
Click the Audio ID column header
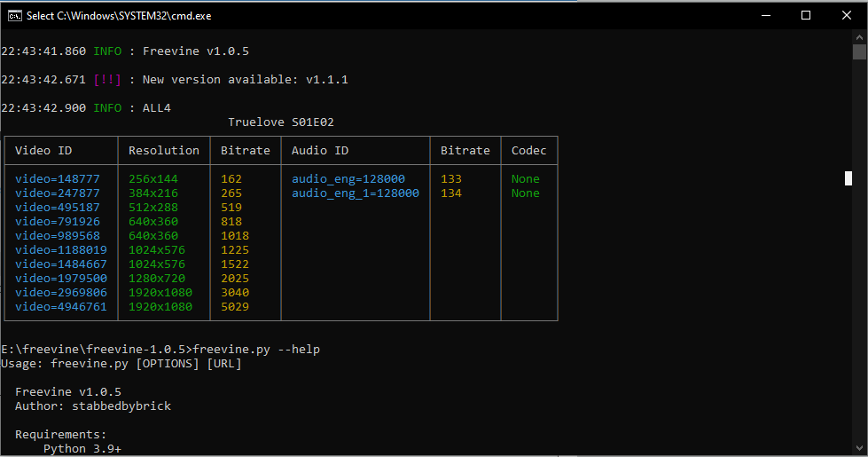tap(320, 151)
